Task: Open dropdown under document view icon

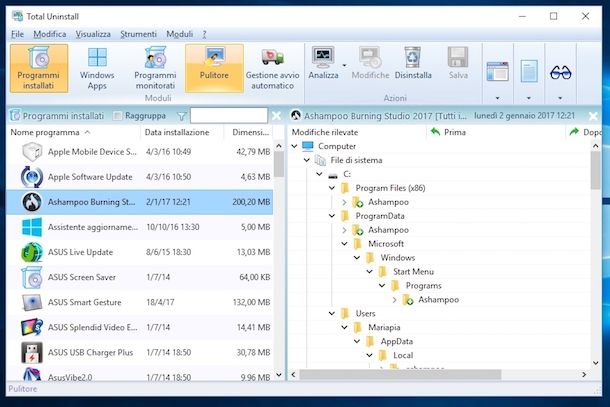Action: tap(529, 98)
